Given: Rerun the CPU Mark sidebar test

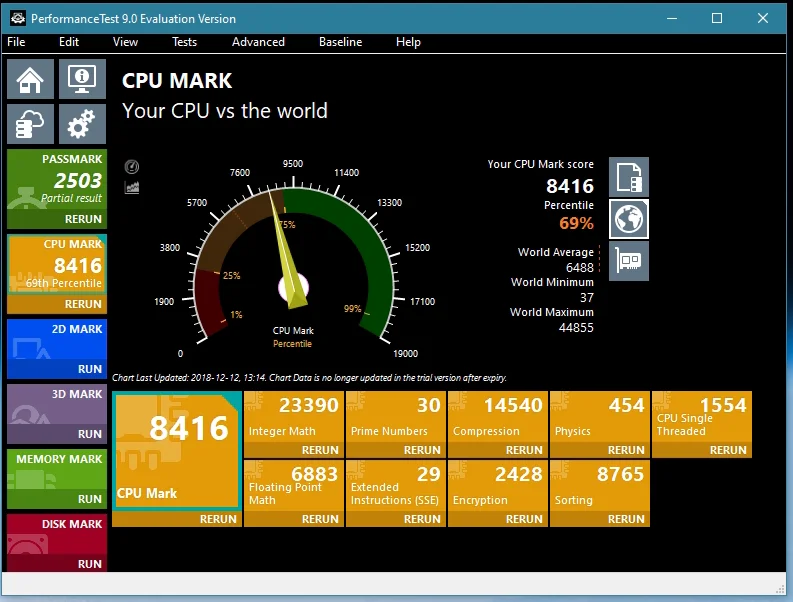Looking at the screenshot, I should 57,304.
